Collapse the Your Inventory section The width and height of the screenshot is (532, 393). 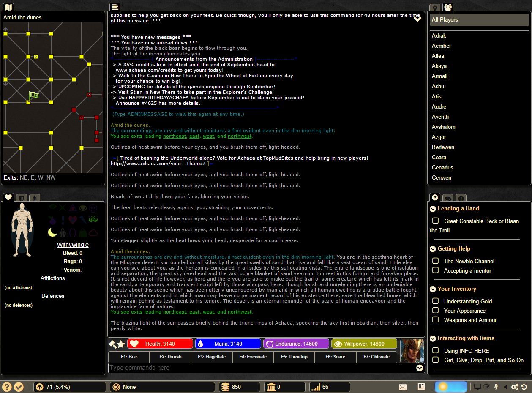coord(433,289)
